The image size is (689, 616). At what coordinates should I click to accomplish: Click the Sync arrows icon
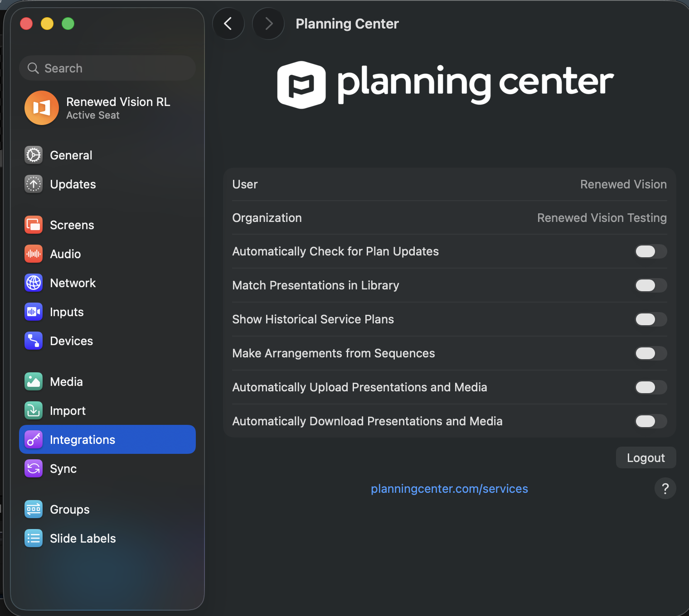point(34,469)
